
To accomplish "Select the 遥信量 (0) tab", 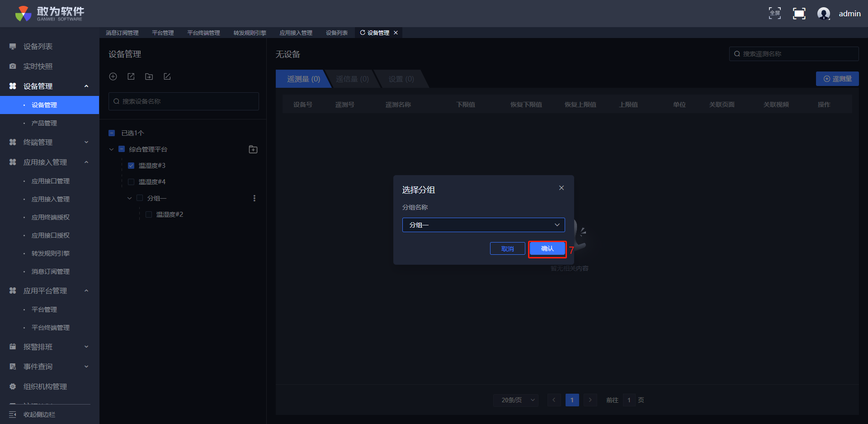I will (352, 79).
